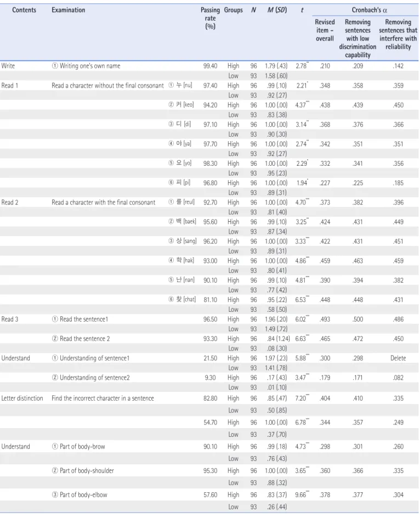Click the "Cronbach's α" spanning header
This screenshot has height=517, width=420.
tap(369, 10)
